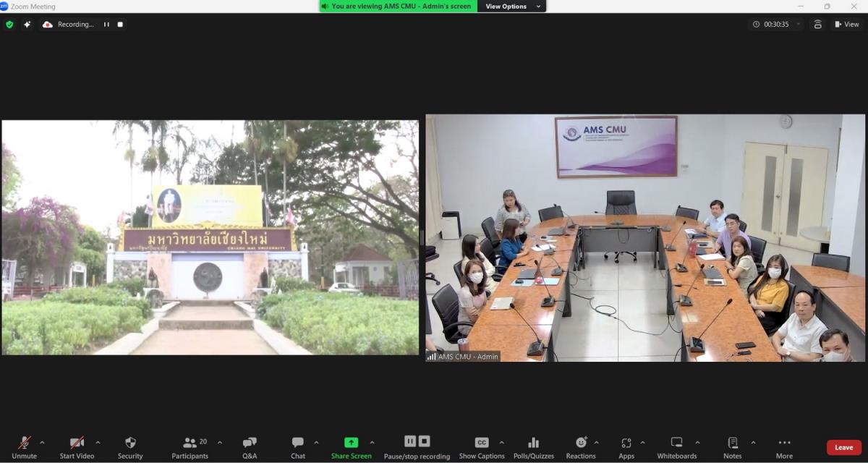This screenshot has width=868, height=463.
Task: Open the View layout menu
Action: tap(846, 25)
